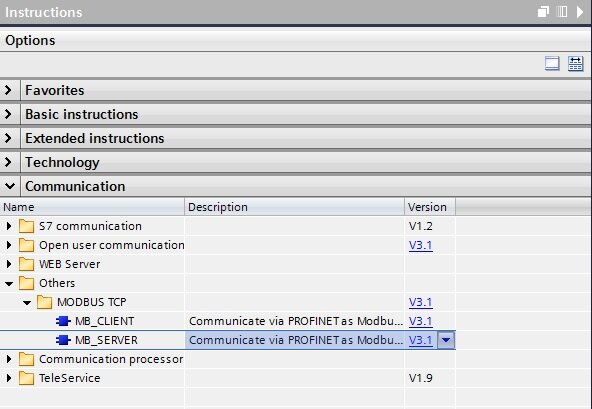Click the Version column header
This screenshot has height=409, width=592.
tap(430, 207)
